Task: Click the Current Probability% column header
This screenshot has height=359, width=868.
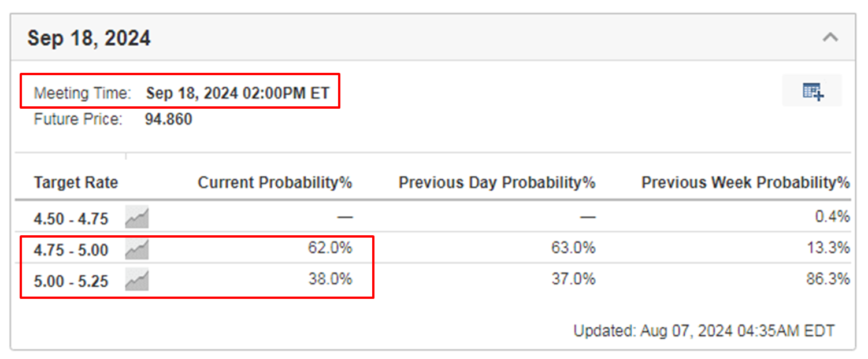Action: (275, 183)
